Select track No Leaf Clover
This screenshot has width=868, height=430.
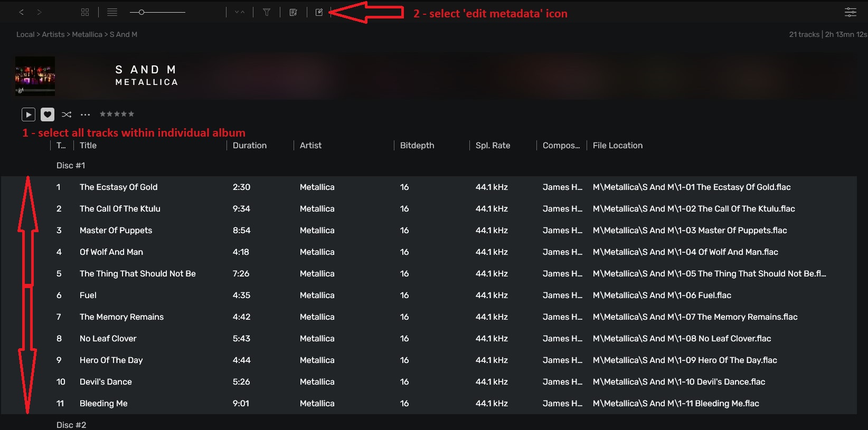(x=429, y=339)
